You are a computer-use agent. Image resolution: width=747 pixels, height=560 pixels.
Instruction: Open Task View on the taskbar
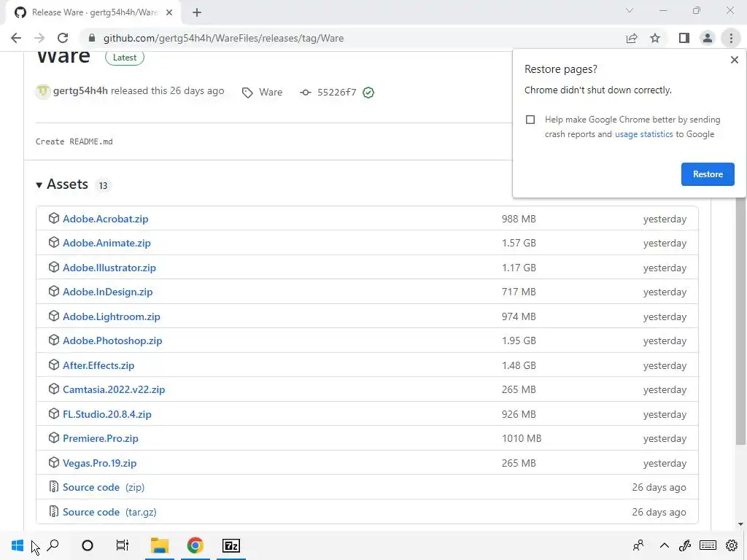123,545
